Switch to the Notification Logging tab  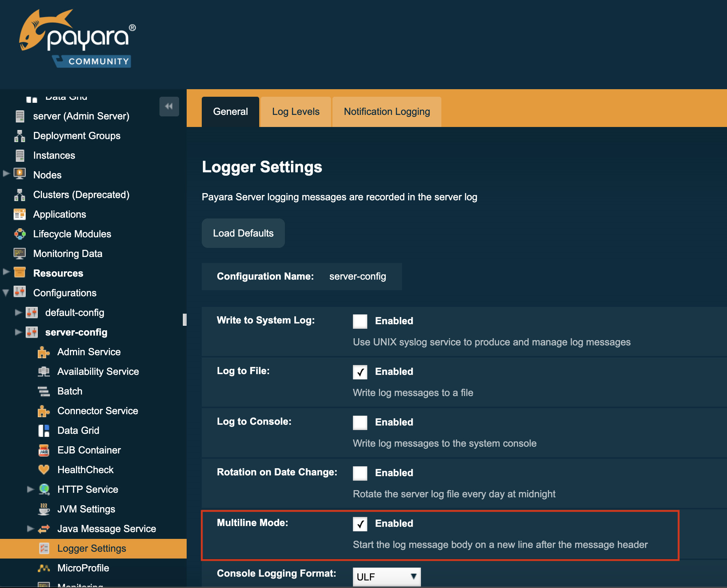386,111
